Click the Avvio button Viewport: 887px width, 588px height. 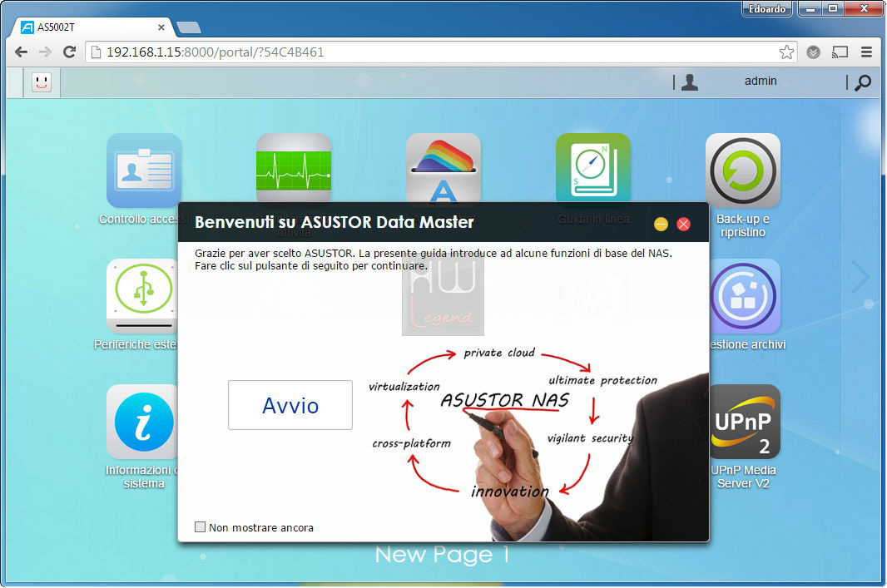pyautogui.click(x=290, y=405)
